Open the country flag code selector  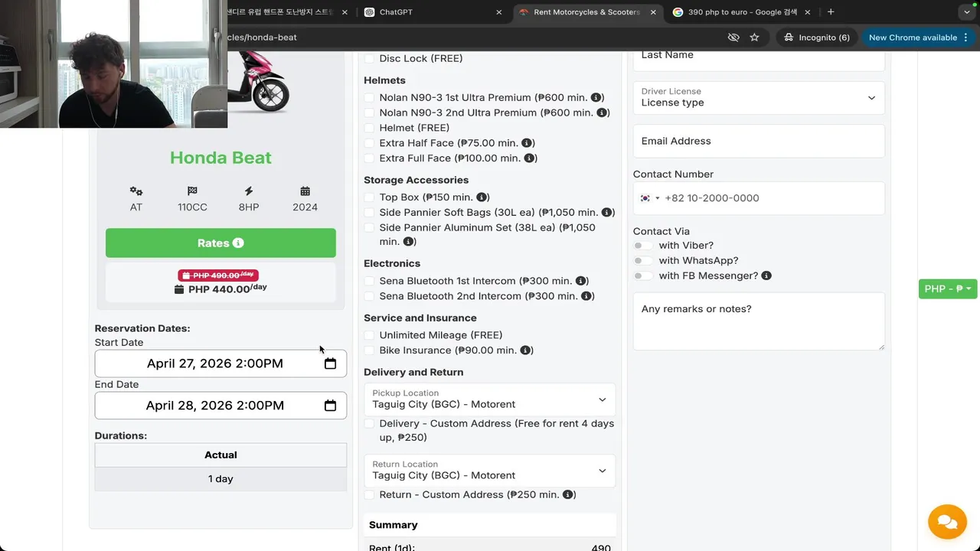(x=649, y=198)
